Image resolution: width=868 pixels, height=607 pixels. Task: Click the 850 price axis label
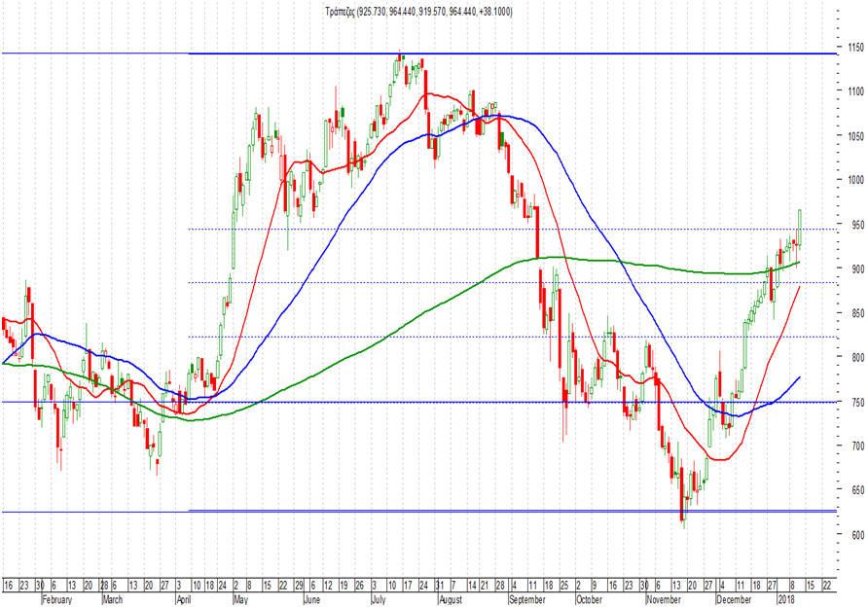click(x=857, y=313)
